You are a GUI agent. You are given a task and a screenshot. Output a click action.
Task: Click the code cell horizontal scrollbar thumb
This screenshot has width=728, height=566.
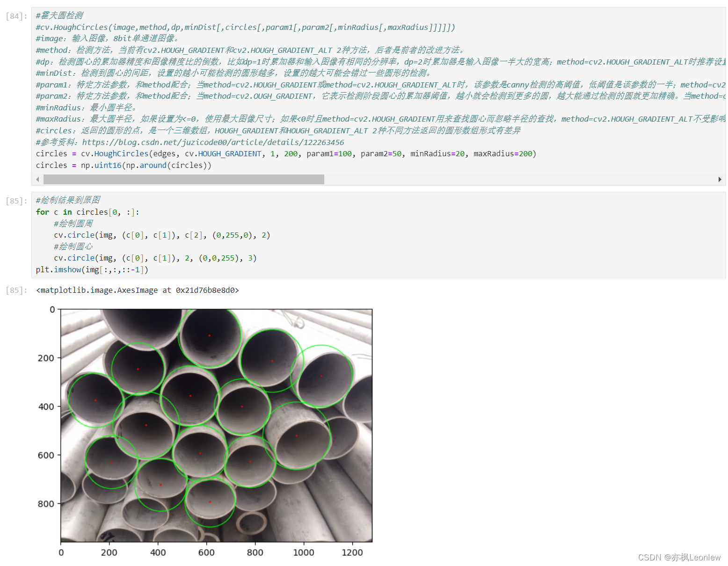[x=184, y=180]
